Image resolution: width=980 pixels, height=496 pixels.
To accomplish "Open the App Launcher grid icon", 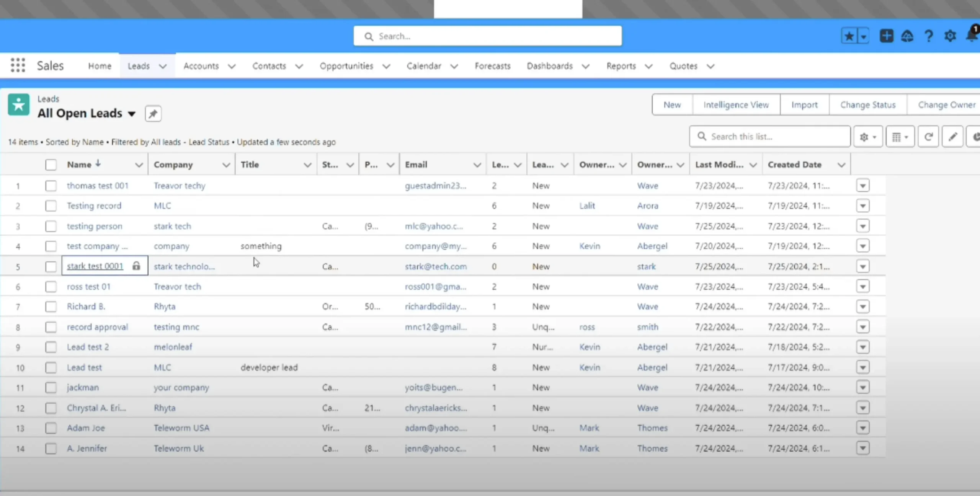I will pos(18,65).
